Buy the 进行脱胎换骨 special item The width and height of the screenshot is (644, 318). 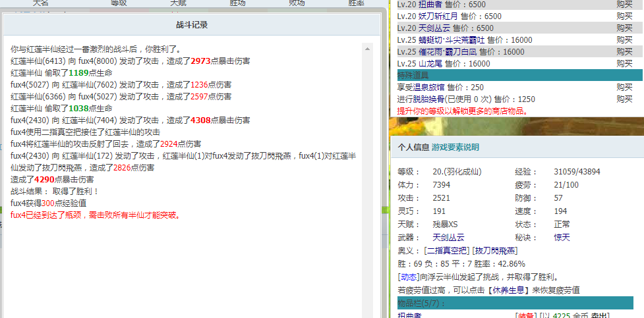coord(624,99)
